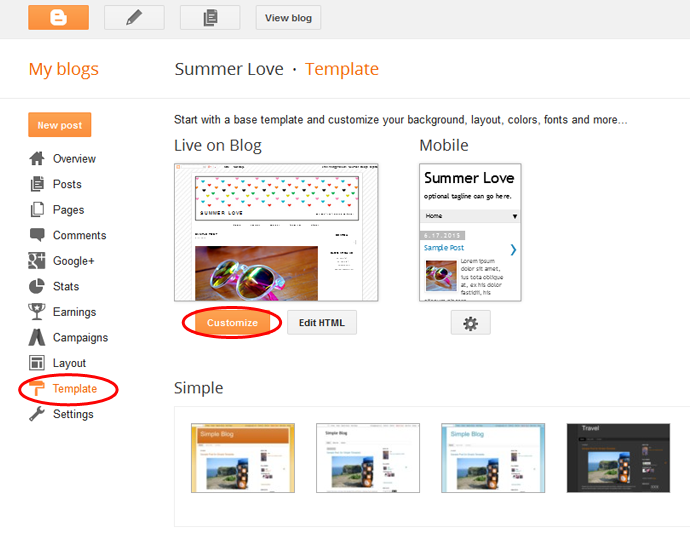Click the Edit HTML button
Screen dimensions: 690x533
click(x=322, y=323)
